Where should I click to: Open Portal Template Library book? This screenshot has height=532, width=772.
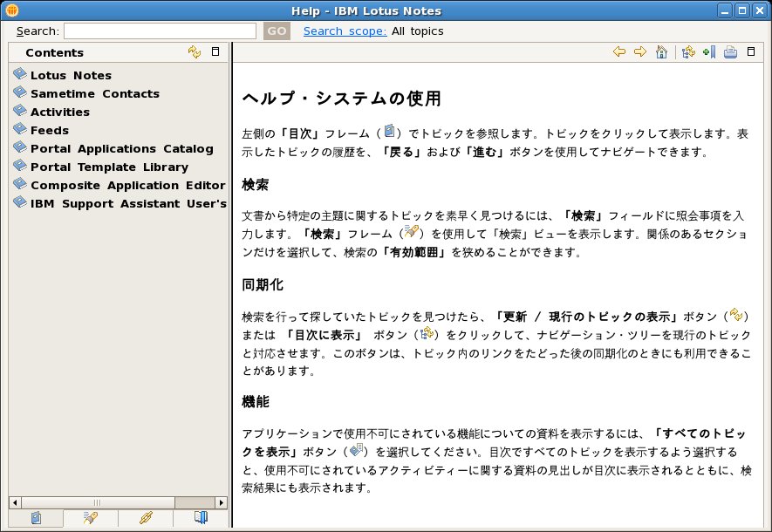[x=109, y=167]
